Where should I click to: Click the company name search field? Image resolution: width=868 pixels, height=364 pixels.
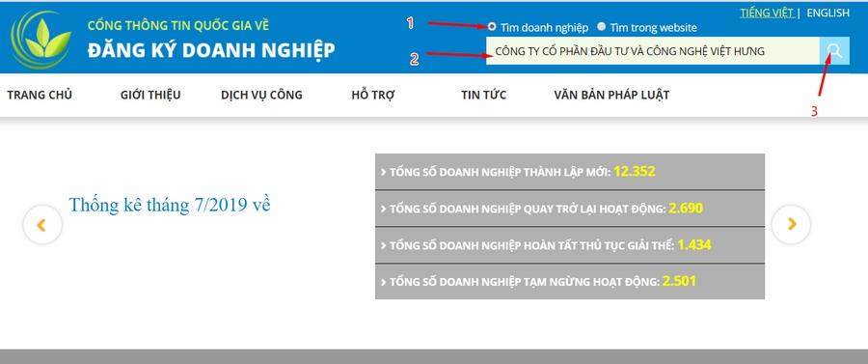tap(653, 51)
